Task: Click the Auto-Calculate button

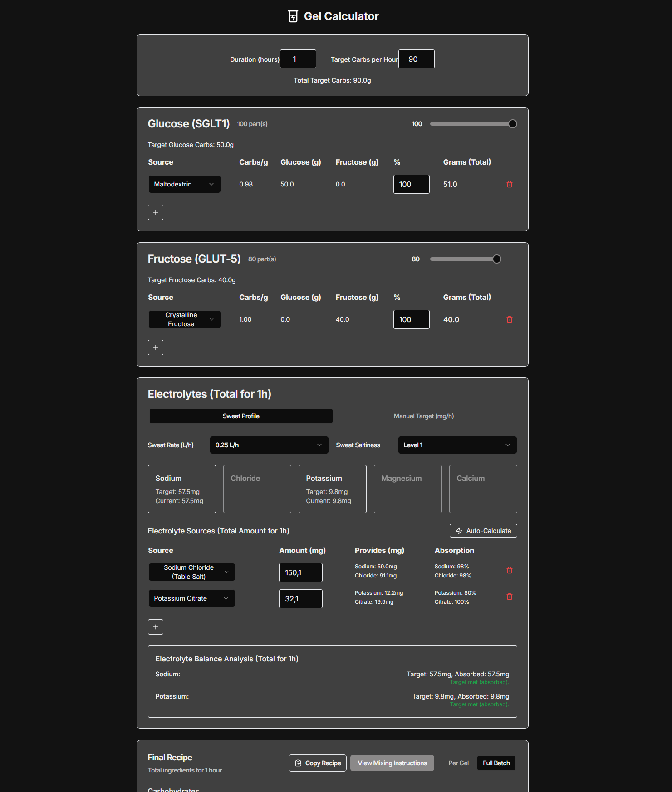Action: (483, 531)
